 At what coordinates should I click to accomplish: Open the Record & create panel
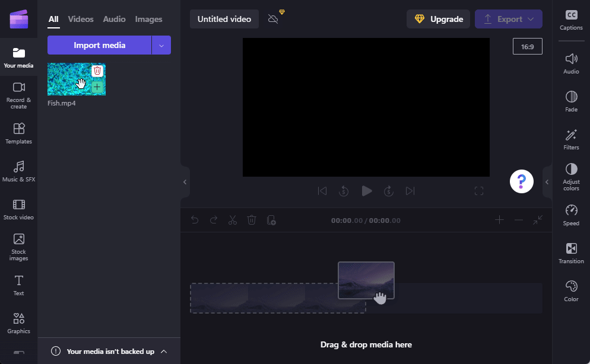(x=18, y=94)
